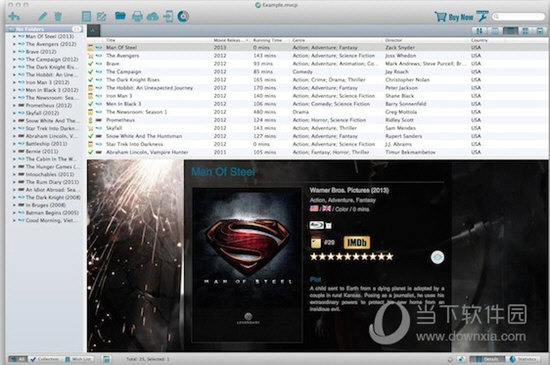The width and height of the screenshot is (550, 365).
Task: Toggle the Wish List filter in status bar
Action: pos(79,359)
